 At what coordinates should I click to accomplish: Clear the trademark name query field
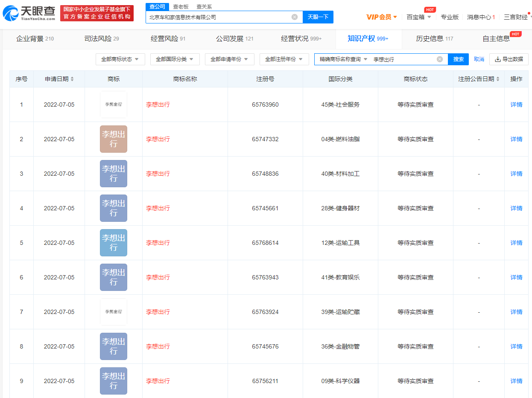coord(440,59)
